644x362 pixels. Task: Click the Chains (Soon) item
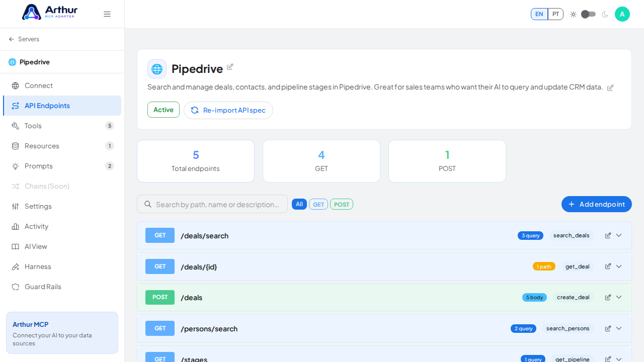pos(62,186)
